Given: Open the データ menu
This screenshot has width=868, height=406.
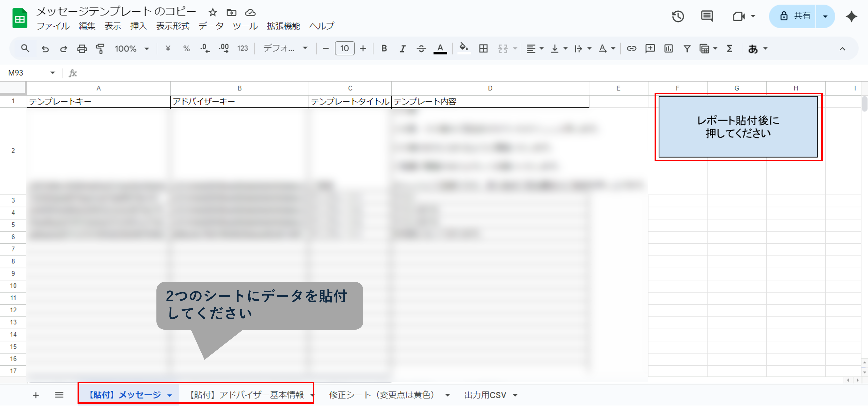Looking at the screenshot, I should [211, 26].
